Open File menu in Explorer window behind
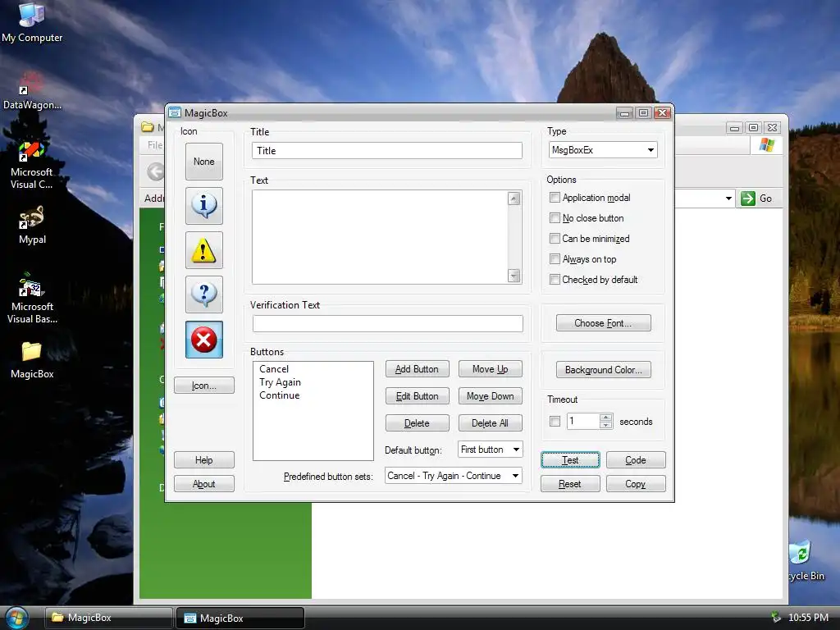 (x=155, y=145)
